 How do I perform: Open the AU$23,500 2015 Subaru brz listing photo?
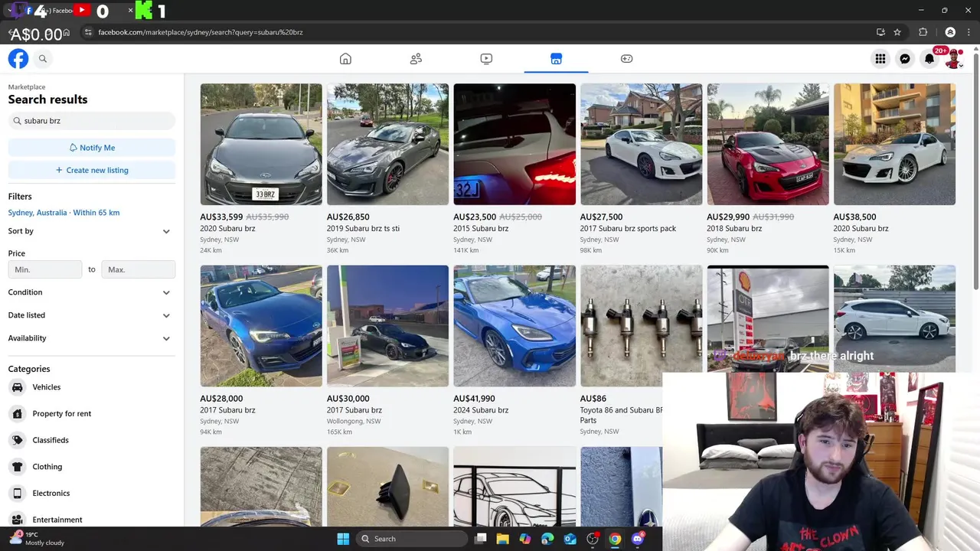514,144
